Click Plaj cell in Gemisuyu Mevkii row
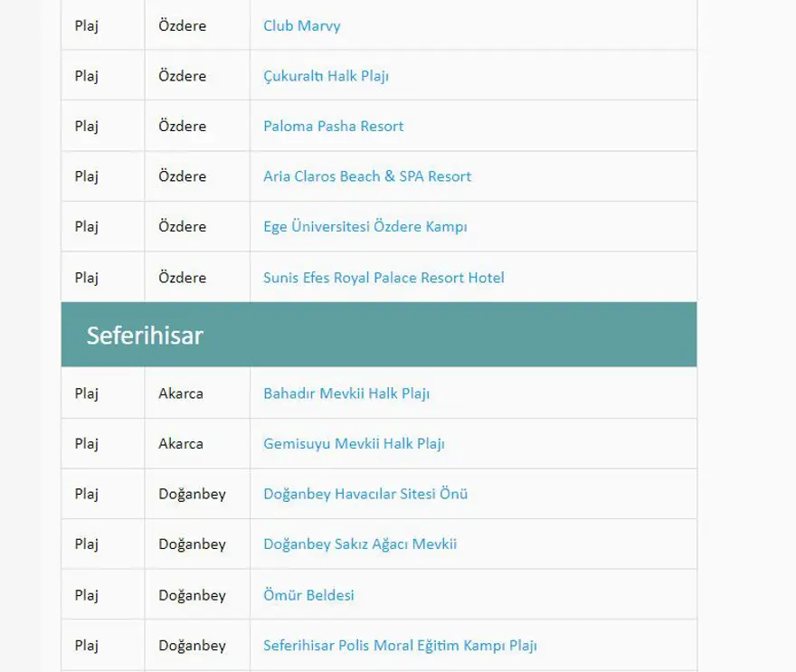The image size is (796, 672). (x=87, y=444)
